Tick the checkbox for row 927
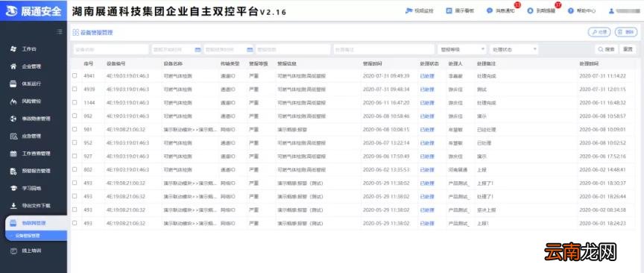The height and width of the screenshot is (273, 644). click(x=75, y=156)
